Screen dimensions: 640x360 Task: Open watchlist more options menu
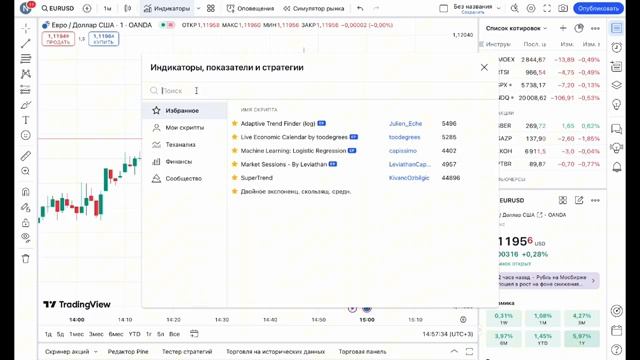[595, 28]
